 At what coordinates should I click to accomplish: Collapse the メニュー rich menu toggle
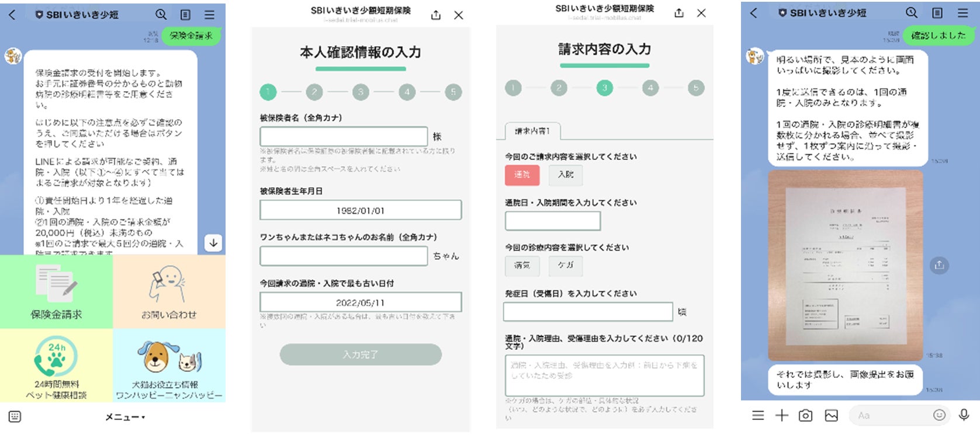(x=125, y=417)
